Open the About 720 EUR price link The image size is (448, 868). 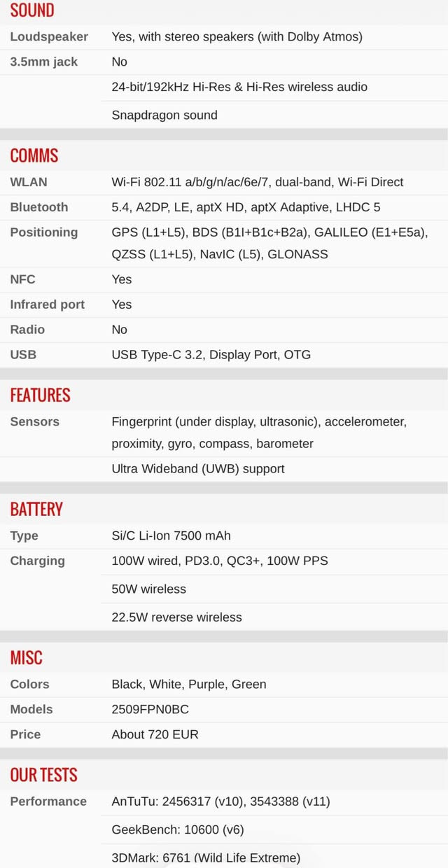pos(155,734)
